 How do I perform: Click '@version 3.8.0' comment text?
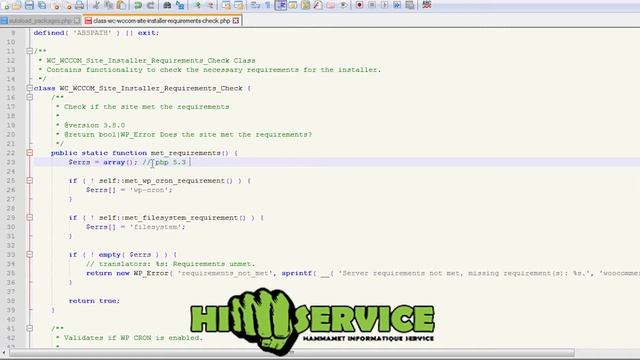[94, 125]
